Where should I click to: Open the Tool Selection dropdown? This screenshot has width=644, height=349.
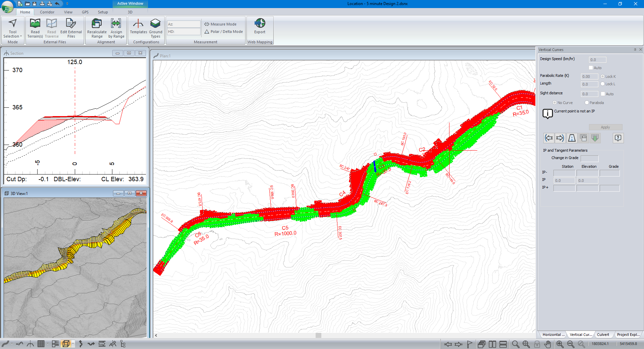pyautogui.click(x=12, y=36)
